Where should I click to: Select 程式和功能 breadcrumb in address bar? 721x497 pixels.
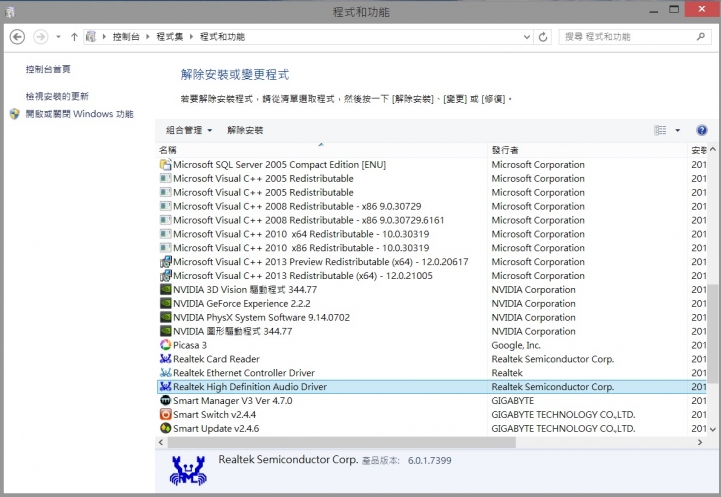[223, 37]
